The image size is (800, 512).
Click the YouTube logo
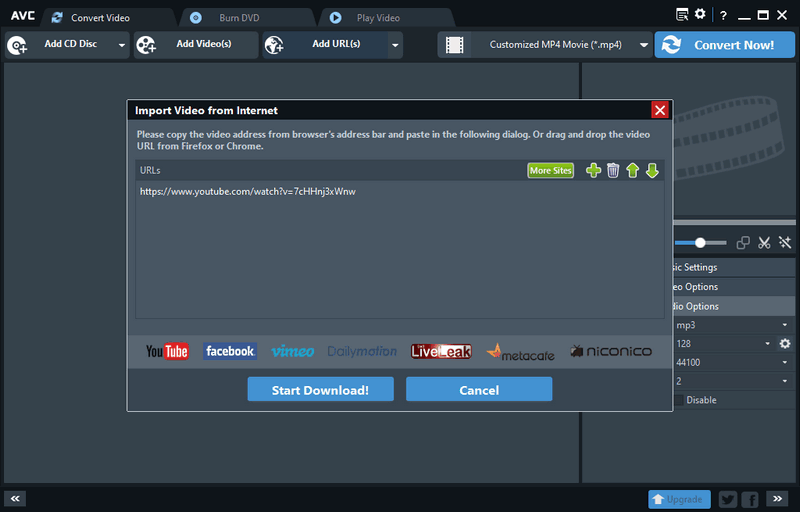tap(167, 351)
